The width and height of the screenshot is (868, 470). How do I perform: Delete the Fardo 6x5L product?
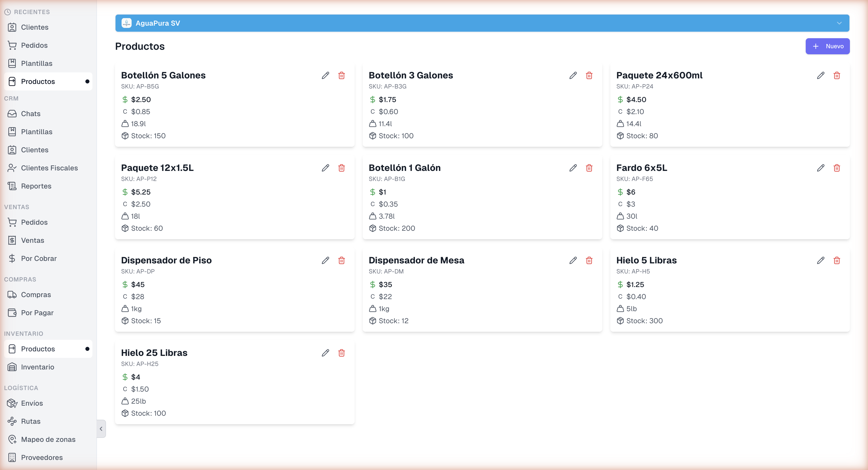click(837, 168)
